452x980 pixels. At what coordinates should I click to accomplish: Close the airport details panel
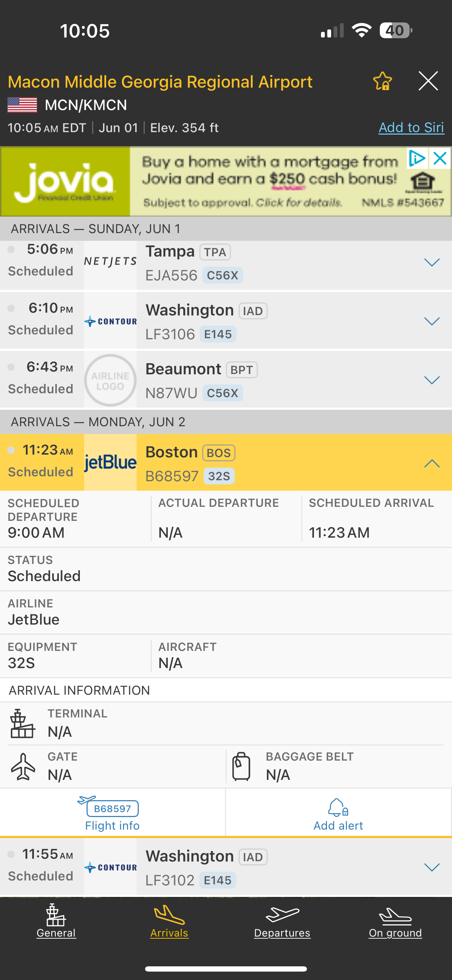click(428, 81)
